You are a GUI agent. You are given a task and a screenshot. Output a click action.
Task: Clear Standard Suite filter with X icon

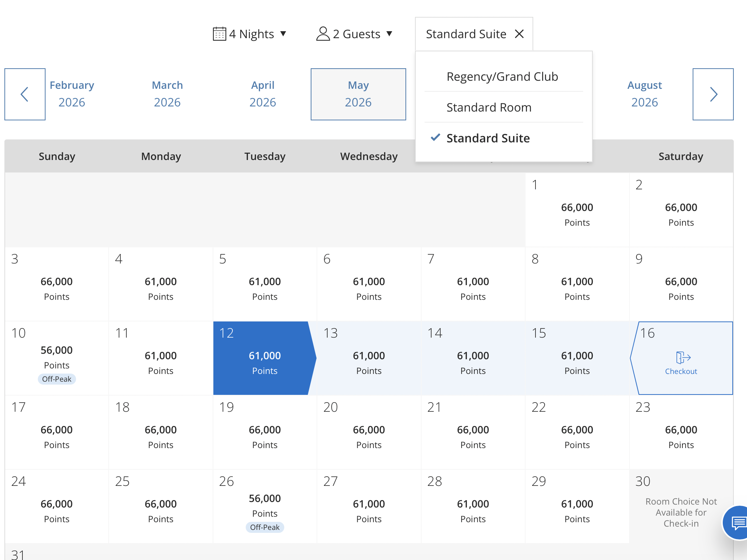[519, 34]
